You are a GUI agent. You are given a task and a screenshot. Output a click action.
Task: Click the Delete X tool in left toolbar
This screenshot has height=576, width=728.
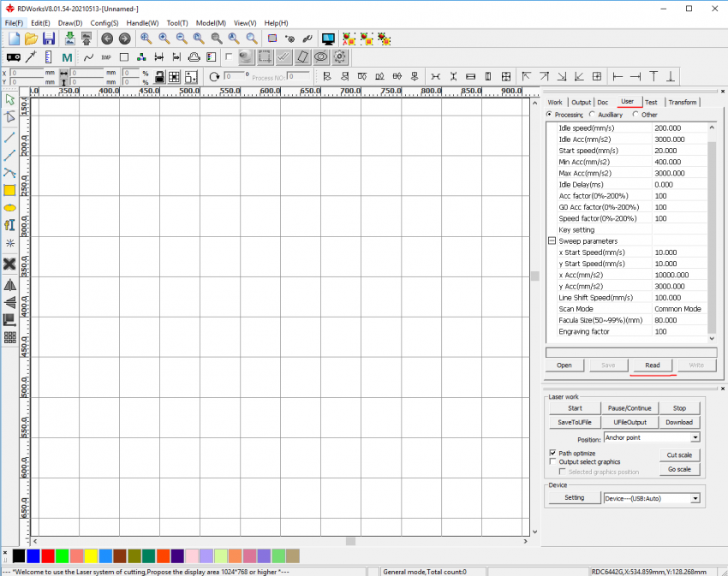pyautogui.click(x=10, y=264)
